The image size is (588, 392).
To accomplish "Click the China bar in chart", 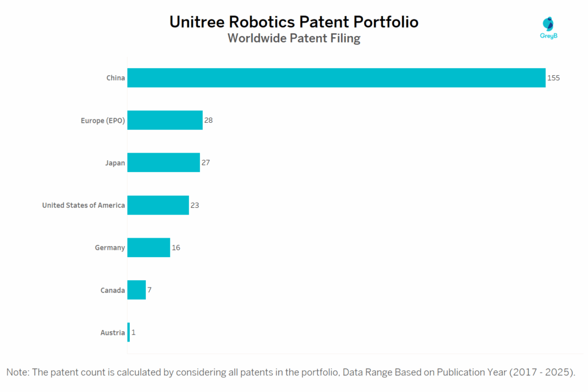I will pos(336,78).
